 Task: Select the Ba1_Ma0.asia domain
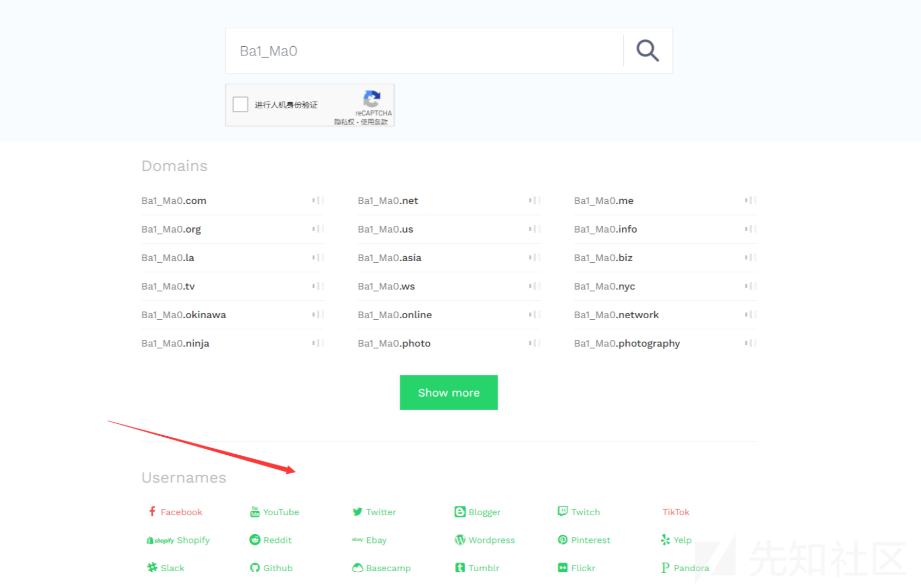(x=390, y=258)
